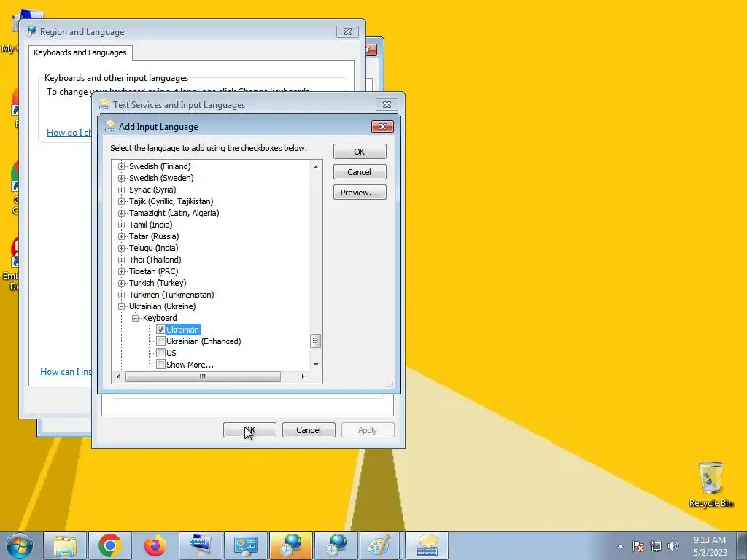
Task: Click the language list vertical scrollbar thumb
Action: 315,341
